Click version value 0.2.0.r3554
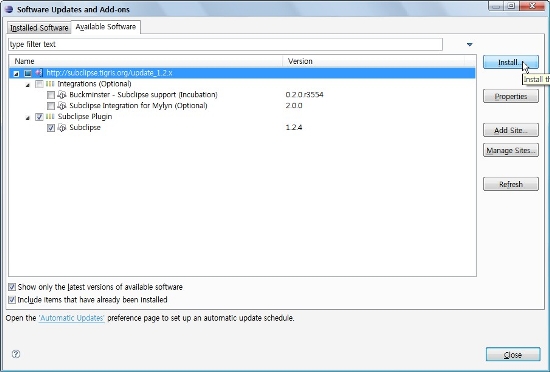Viewport: 550px width, 372px height. 304,95
